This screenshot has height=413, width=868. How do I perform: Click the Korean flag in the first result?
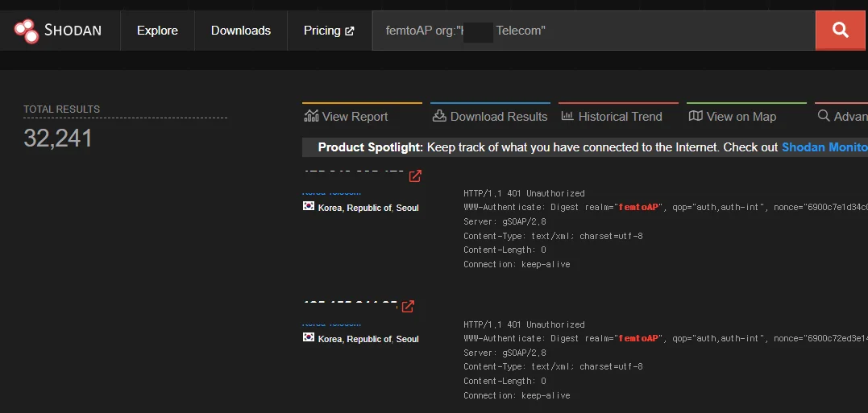pos(309,207)
